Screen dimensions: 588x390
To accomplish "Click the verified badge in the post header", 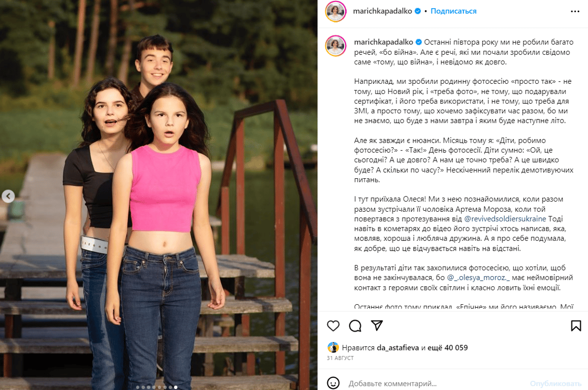I will point(417,11).
